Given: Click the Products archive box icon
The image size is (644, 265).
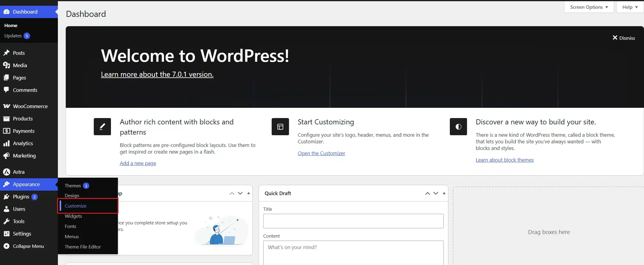Looking at the screenshot, I should click(7, 119).
